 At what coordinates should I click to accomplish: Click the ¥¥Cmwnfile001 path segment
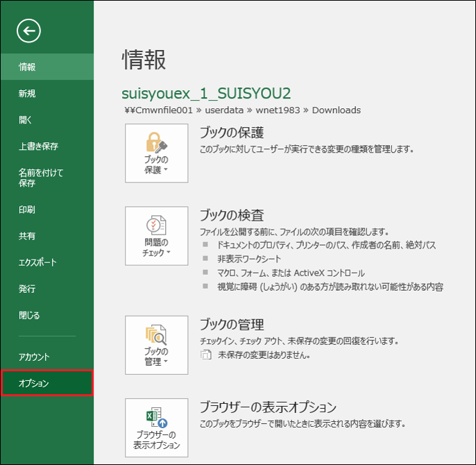[x=158, y=110]
